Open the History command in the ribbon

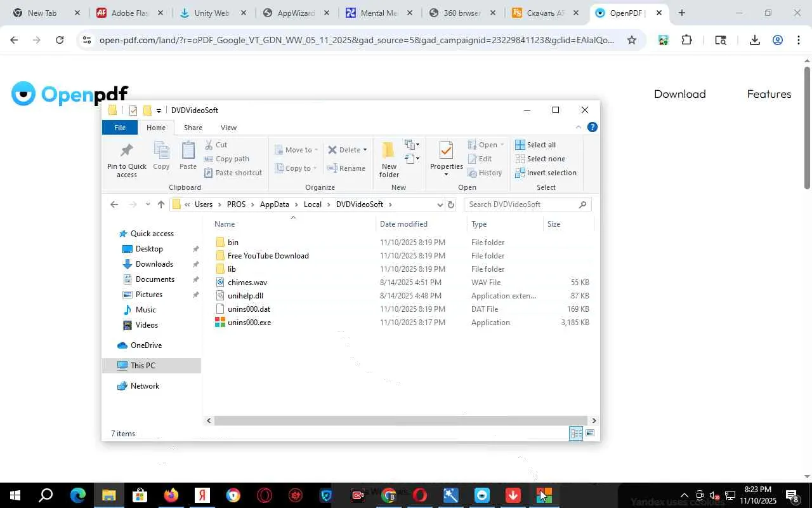(x=485, y=173)
